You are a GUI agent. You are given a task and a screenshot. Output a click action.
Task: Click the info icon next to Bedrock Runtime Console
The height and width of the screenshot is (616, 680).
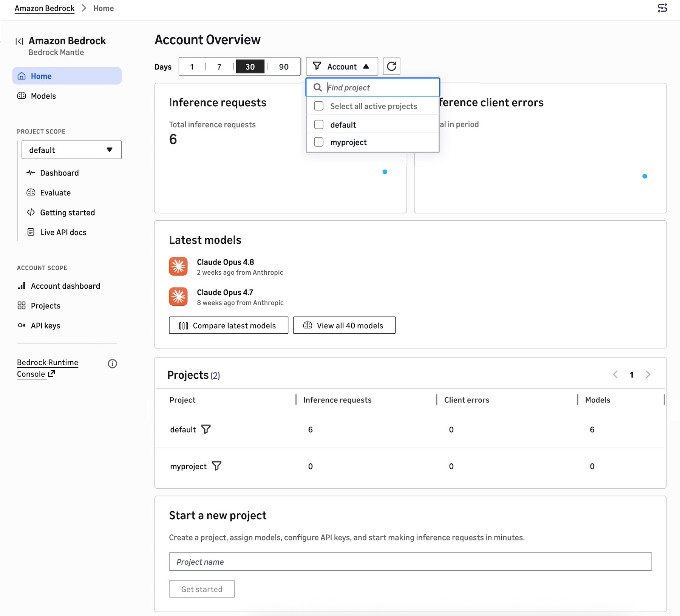[x=112, y=364]
